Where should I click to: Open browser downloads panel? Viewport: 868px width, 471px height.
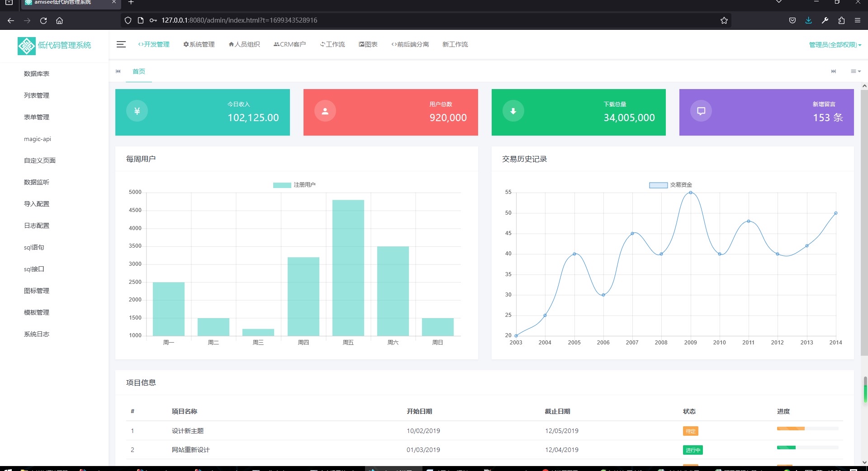pyautogui.click(x=808, y=20)
